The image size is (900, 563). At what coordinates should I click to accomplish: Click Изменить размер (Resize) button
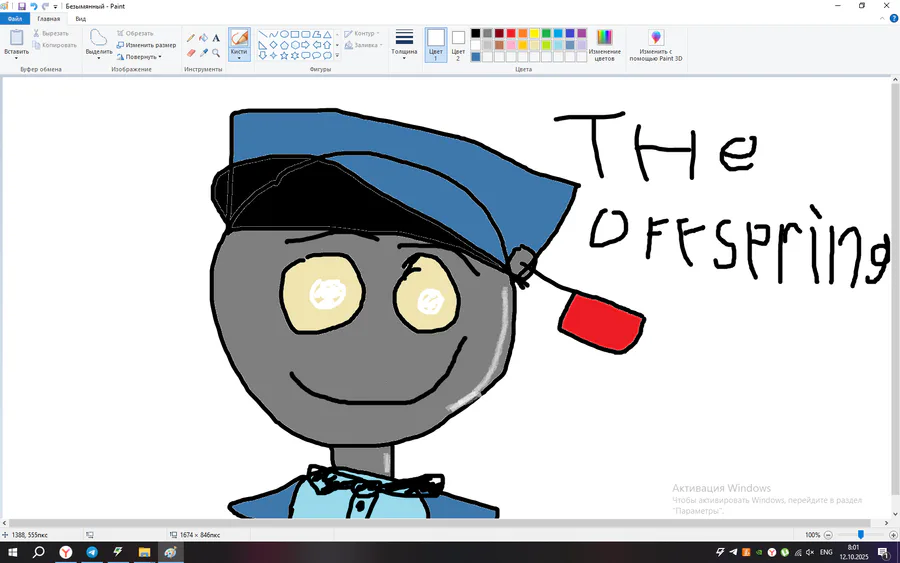[146, 45]
